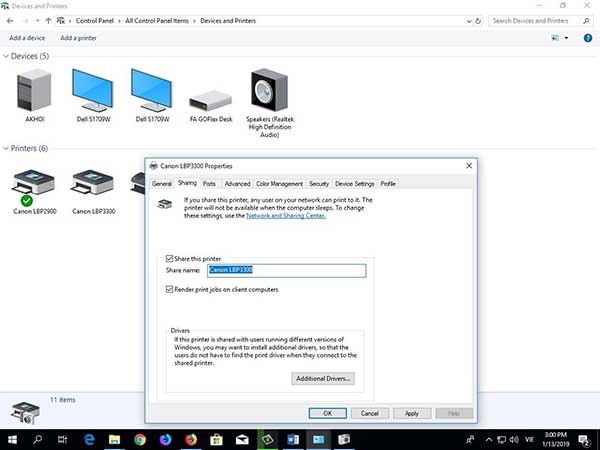The width and height of the screenshot is (600, 450).
Task: Switch to the Sharing tab
Action: 187,183
